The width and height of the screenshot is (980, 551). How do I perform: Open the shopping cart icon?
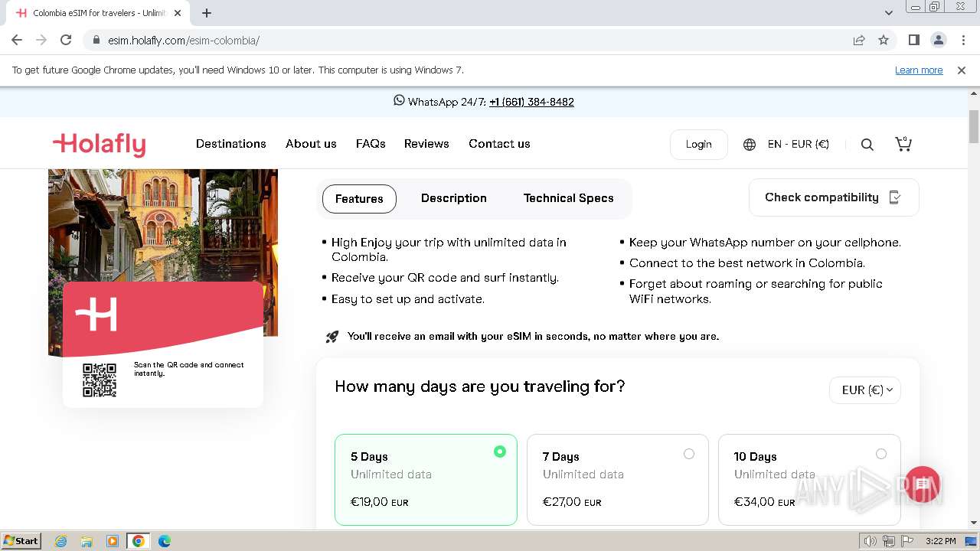(x=903, y=144)
